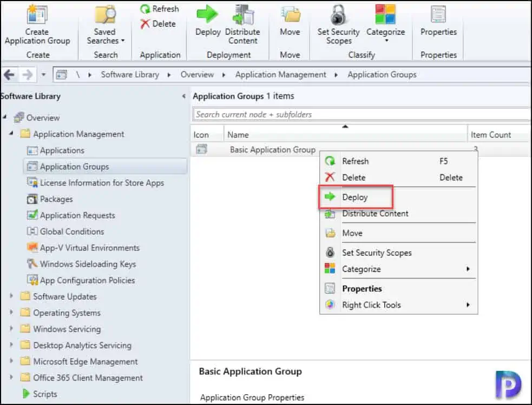Expand Windows Servicing folder

coord(11,328)
